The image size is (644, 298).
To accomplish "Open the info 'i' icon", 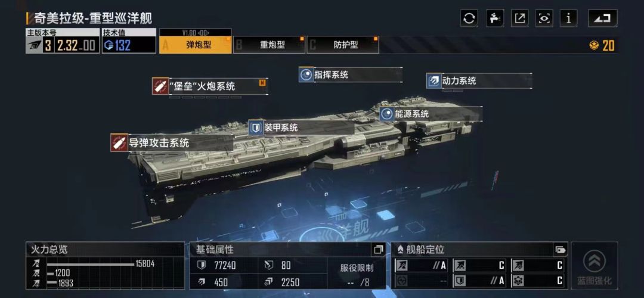I will tap(568, 18).
